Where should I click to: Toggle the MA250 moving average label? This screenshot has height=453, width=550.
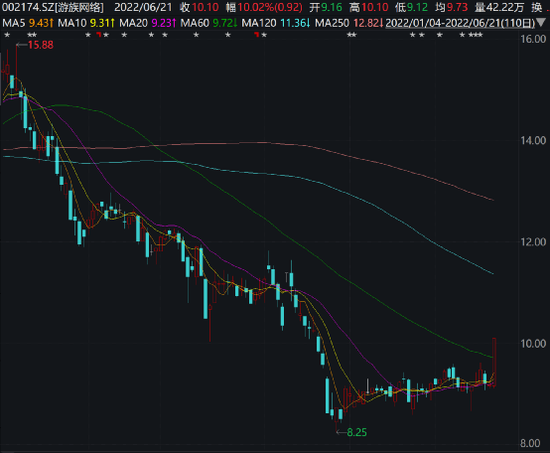point(349,23)
